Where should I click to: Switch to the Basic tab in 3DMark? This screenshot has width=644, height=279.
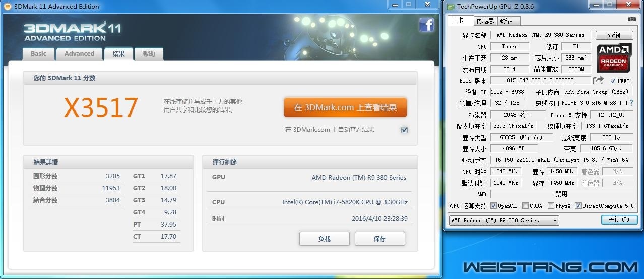[x=38, y=53]
